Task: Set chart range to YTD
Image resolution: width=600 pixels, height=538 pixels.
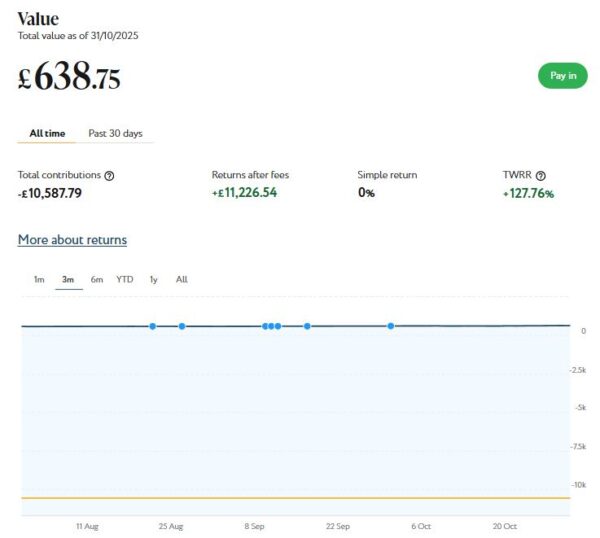Action: tap(124, 280)
